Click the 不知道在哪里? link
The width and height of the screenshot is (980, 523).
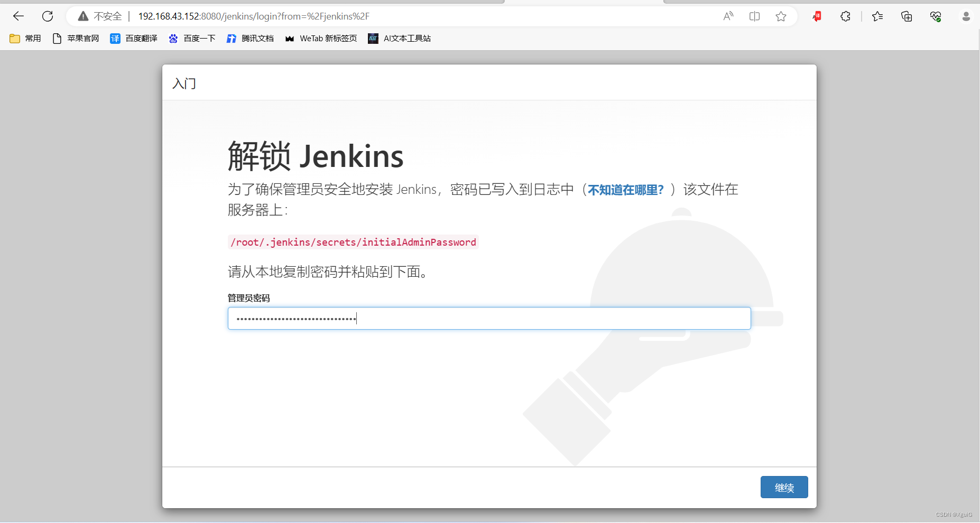coord(624,190)
